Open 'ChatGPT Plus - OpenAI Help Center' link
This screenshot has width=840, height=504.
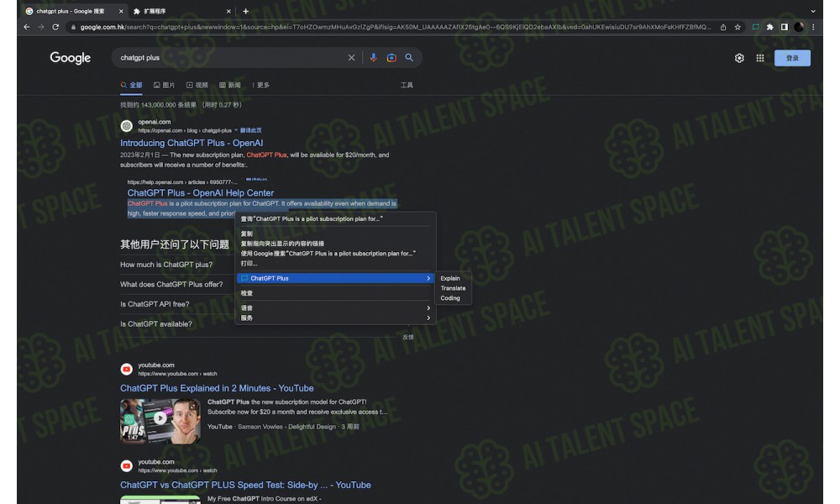click(201, 193)
